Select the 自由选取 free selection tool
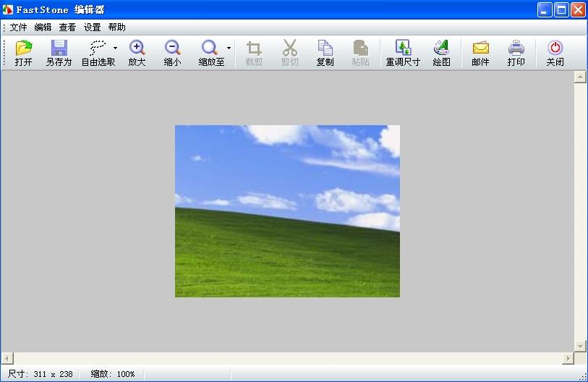Viewport: 588px width, 382px height. coord(98,53)
